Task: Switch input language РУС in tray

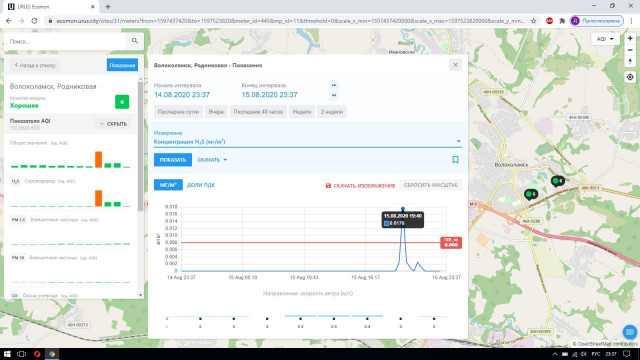Action: coord(596,354)
